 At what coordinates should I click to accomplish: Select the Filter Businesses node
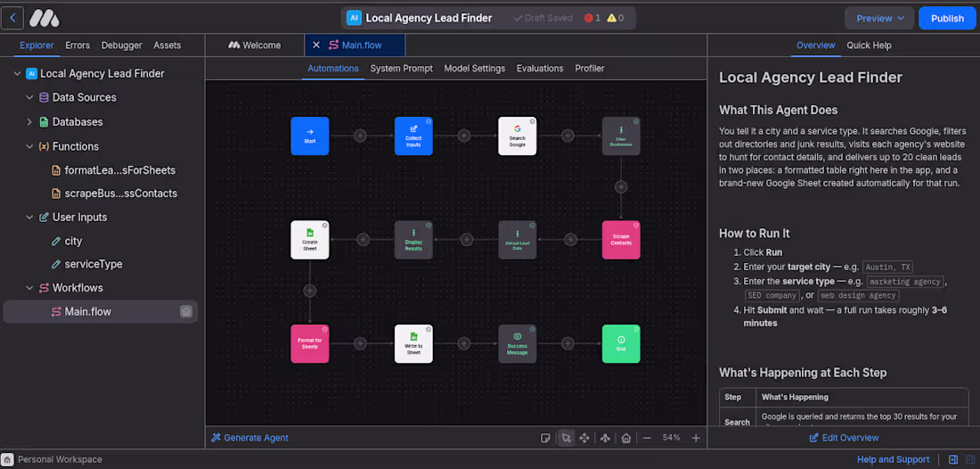pyautogui.click(x=621, y=136)
